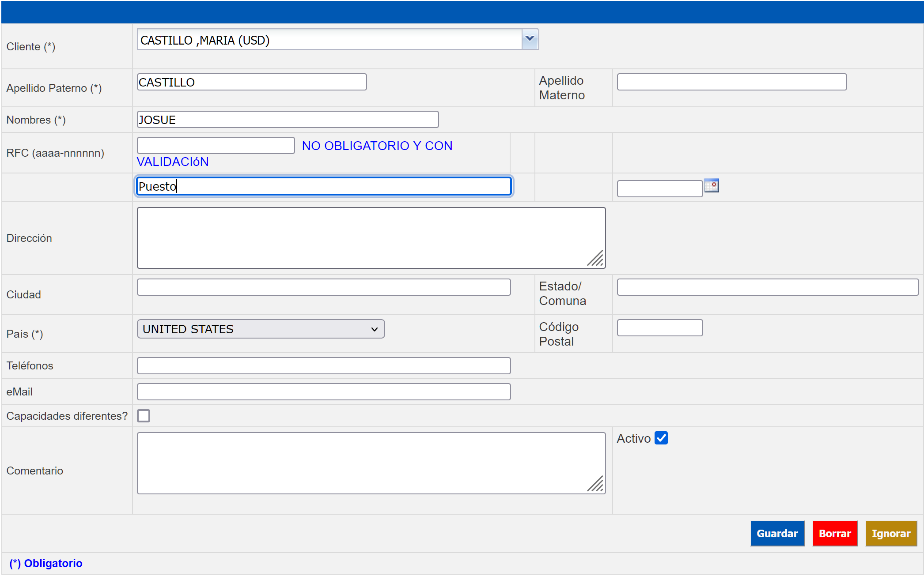The width and height of the screenshot is (924, 576).
Task: Click inside the Comentario text area
Action: 371,463
